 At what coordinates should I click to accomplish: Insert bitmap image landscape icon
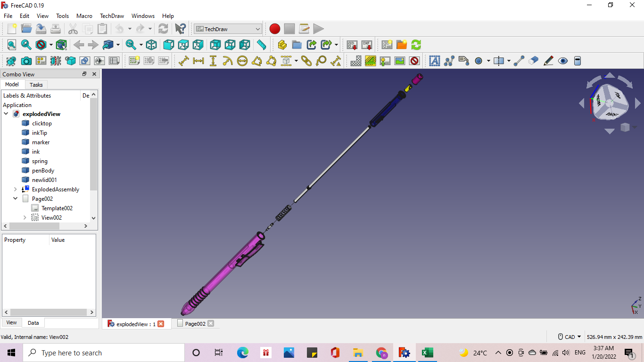click(400, 61)
